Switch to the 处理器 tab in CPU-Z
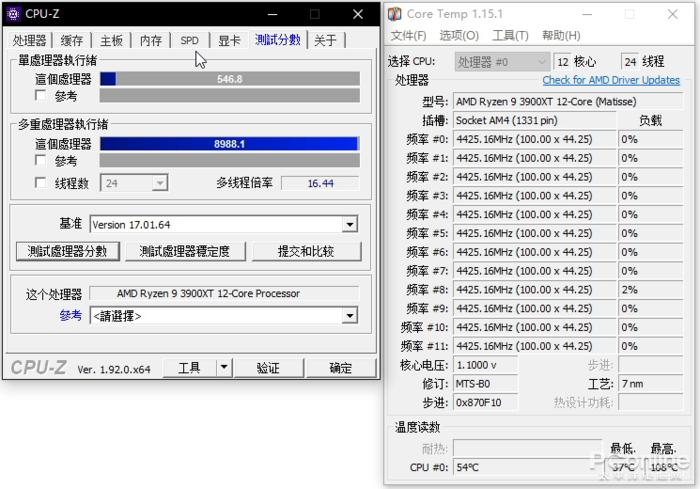Screen dimensions: 700x489 click(29, 40)
